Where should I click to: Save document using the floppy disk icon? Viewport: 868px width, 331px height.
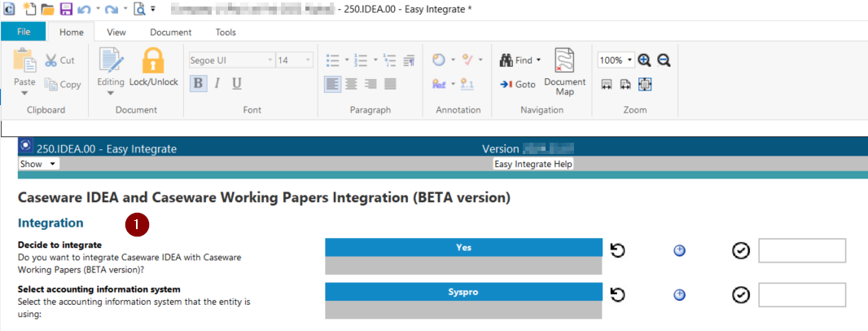coord(66,9)
